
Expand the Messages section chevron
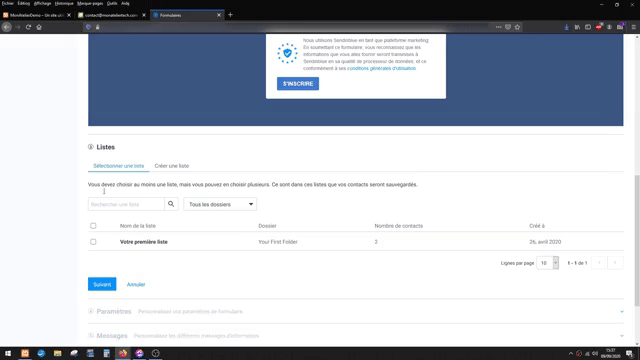[x=622, y=336]
